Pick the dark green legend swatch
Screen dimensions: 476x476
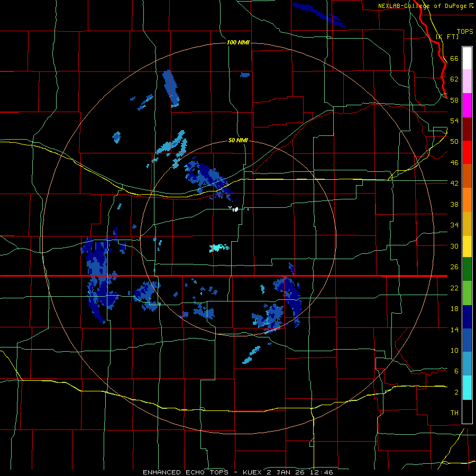(467, 269)
